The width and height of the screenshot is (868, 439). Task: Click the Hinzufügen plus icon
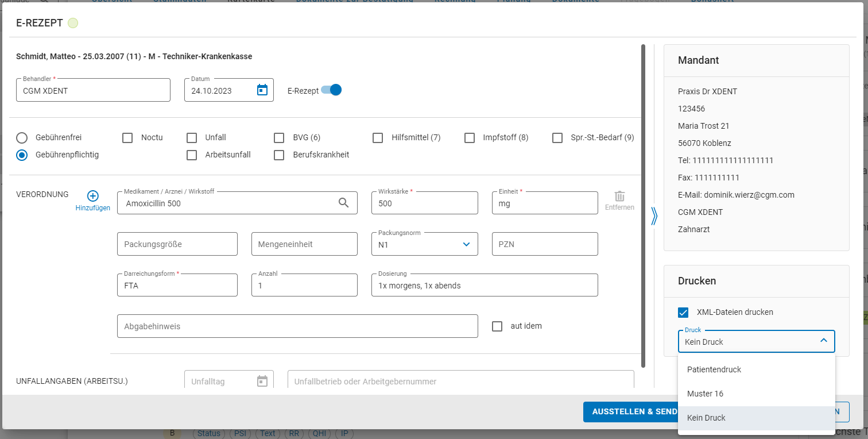click(x=93, y=196)
